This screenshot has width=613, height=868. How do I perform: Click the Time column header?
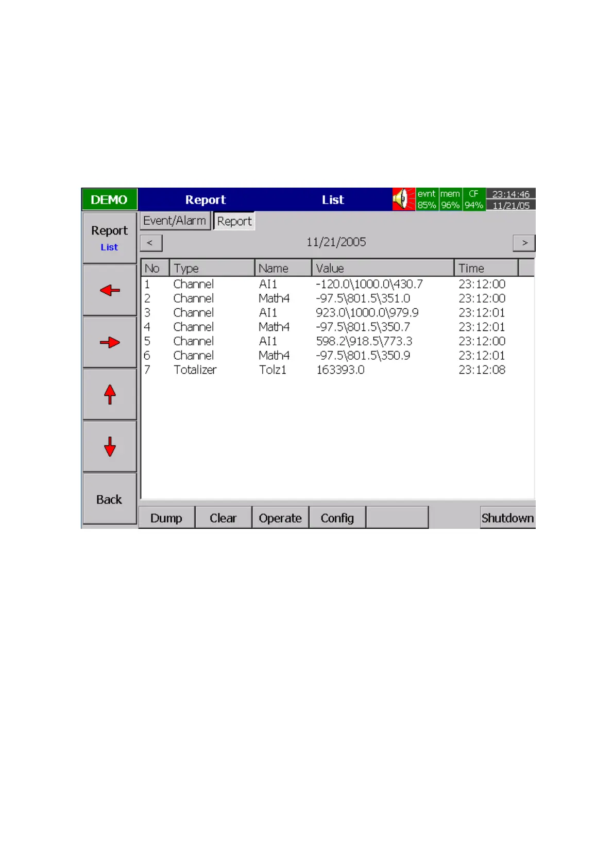tap(486, 268)
